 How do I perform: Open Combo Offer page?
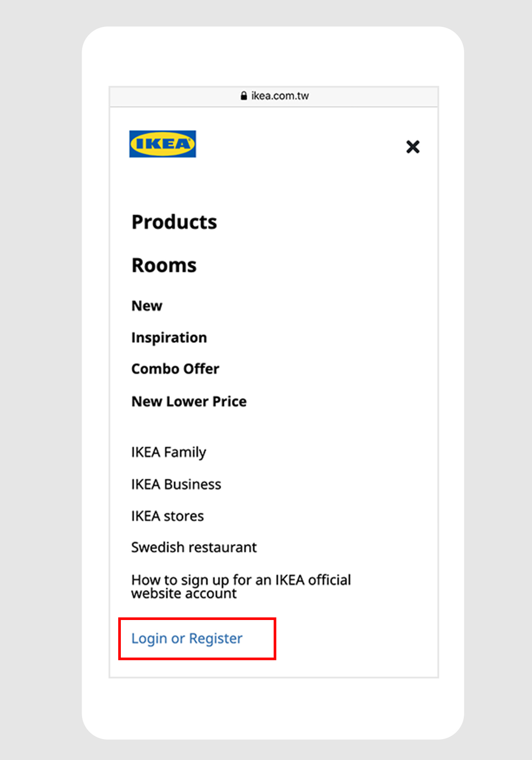[x=175, y=369]
